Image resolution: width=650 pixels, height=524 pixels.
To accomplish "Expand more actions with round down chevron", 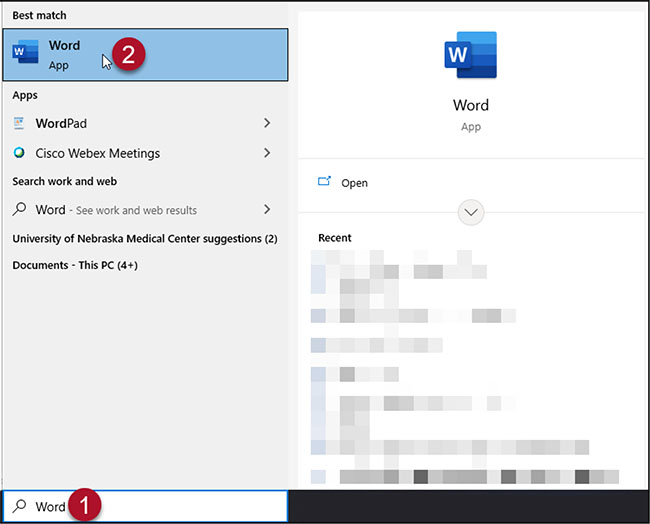I will [x=471, y=212].
